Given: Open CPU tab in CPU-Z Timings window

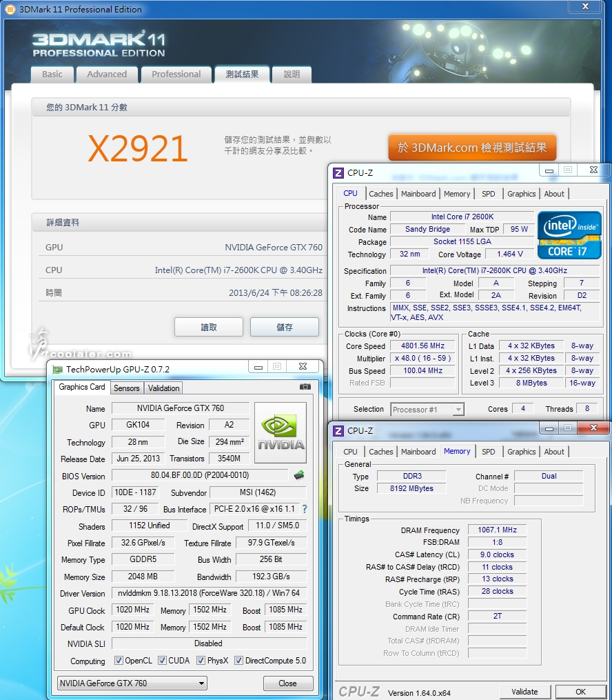Looking at the screenshot, I should coord(350,452).
